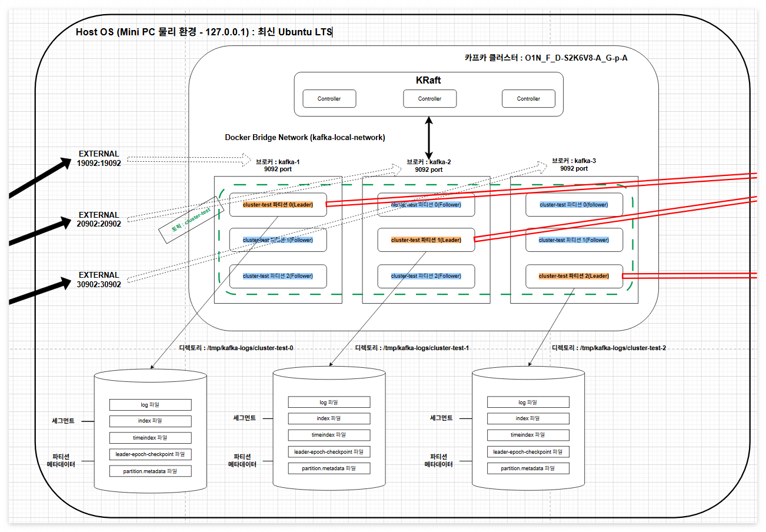766x532 pixels.
Task: Select timeindex 파일 box in cluster-test-1 cylinder
Action: [x=329, y=435]
